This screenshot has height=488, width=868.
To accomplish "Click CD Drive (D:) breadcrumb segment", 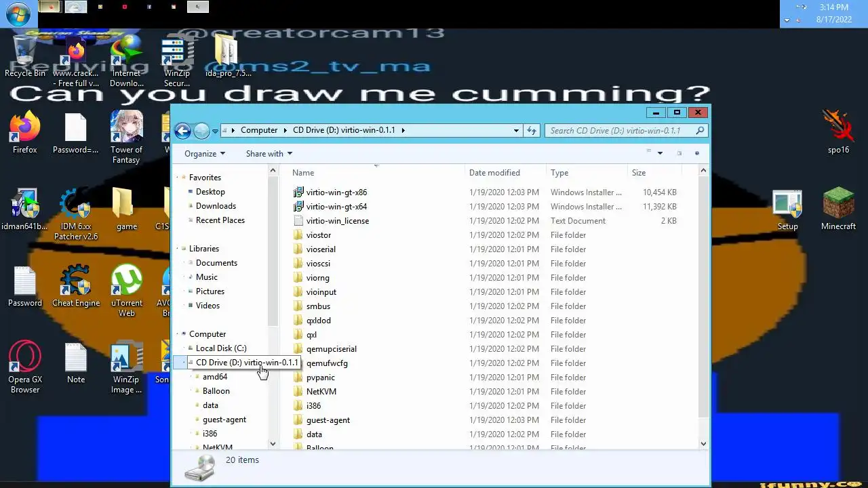I will pyautogui.click(x=344, y=130).
